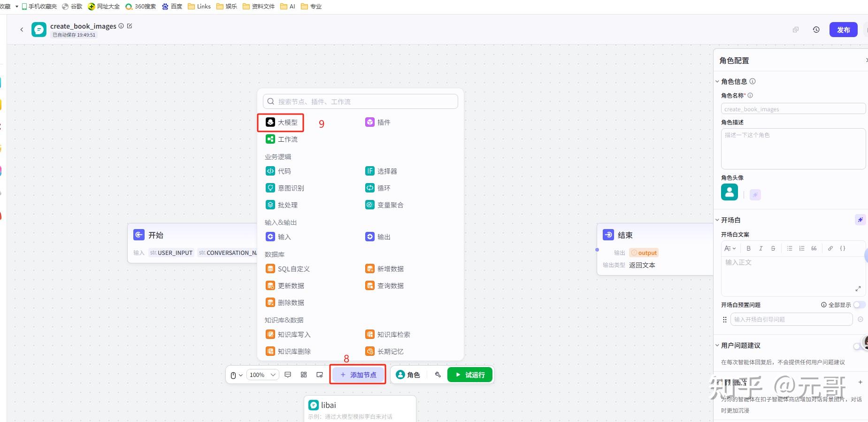Image resolution: width=868 pixels, height=422 pixels.
Task: Add a SQL自定义 node
Action: [287, 269]
